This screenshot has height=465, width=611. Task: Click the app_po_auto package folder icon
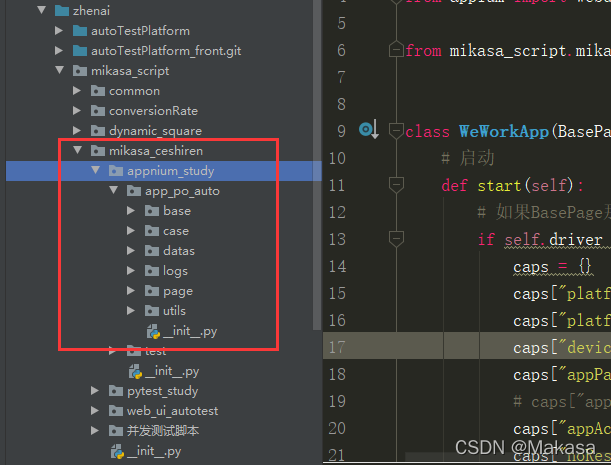pyautogui.click(x=134, y=191)
